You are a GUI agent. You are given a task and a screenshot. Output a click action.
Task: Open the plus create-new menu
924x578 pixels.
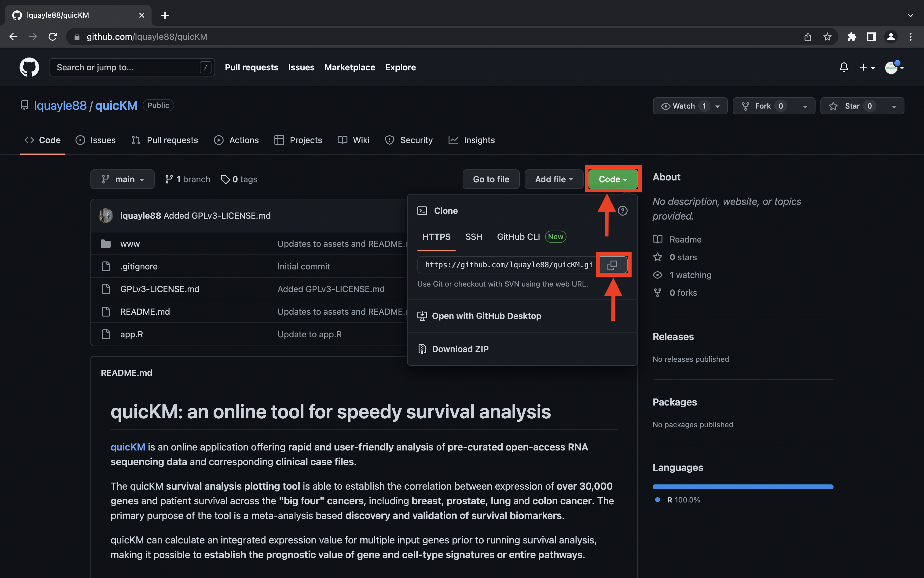click(x=867, y=67)
